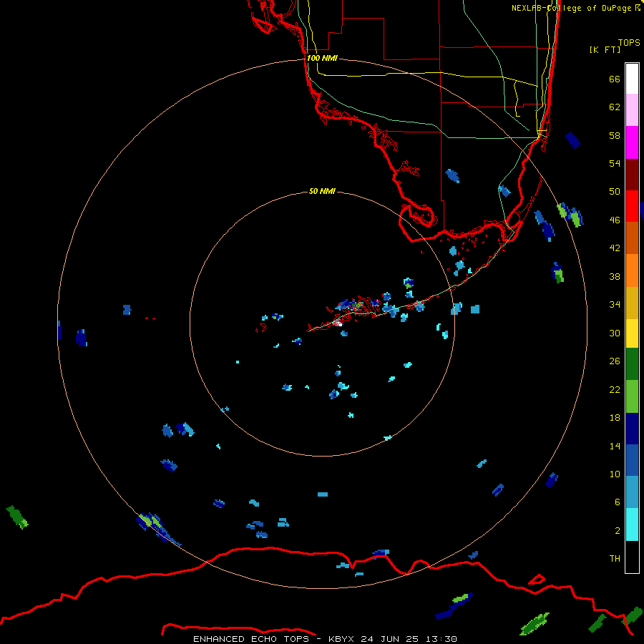Pick the light orange legend swatch

tap(632, 270)
